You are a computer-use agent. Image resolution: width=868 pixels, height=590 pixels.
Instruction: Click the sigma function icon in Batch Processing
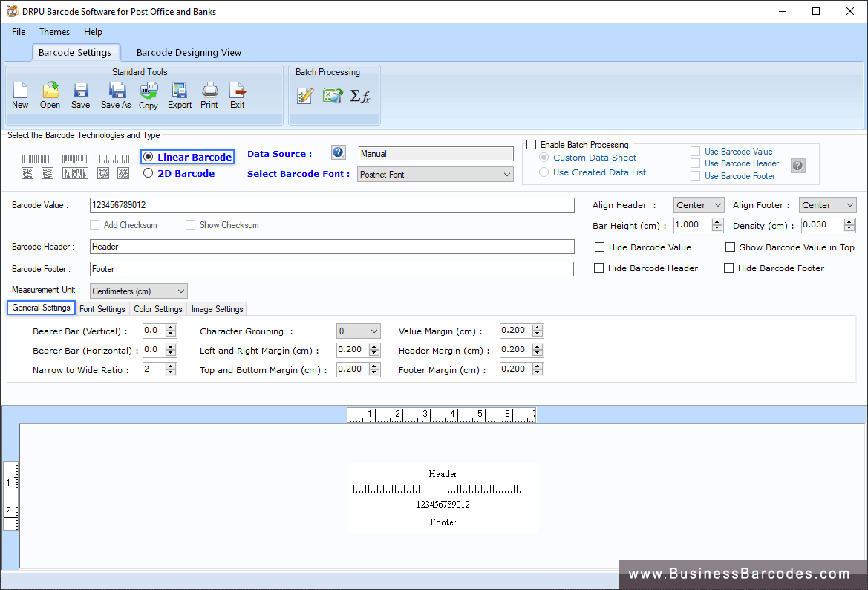pos(362,95)
